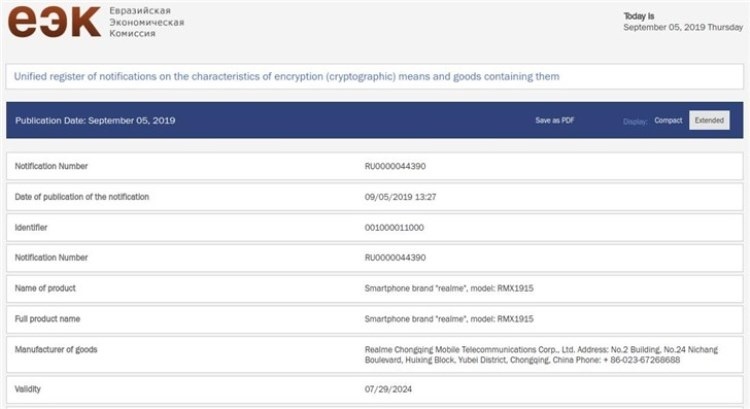Click the Name of product row label

[45, 288]
